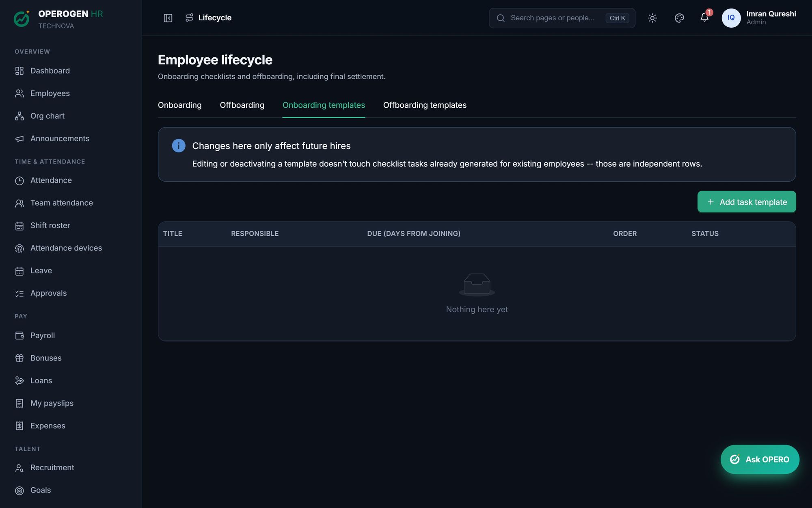Click the Attendance clock icon
This screenshot has width=812, height=508.
[19, 180]
